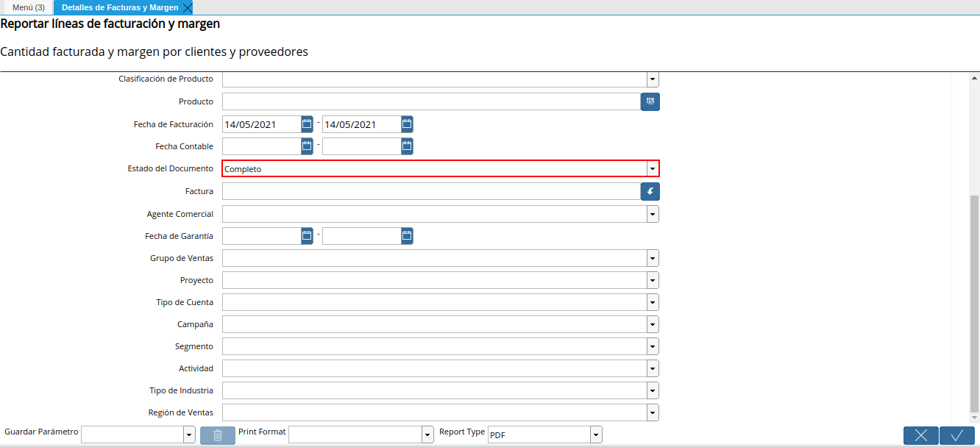Open the Agente Comercial dropdown

653,214
